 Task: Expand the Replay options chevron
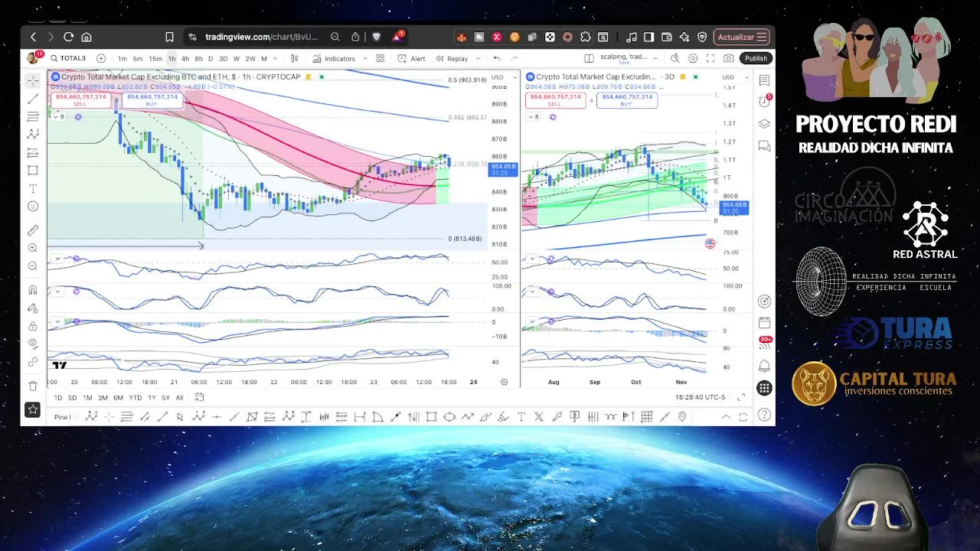479,58
